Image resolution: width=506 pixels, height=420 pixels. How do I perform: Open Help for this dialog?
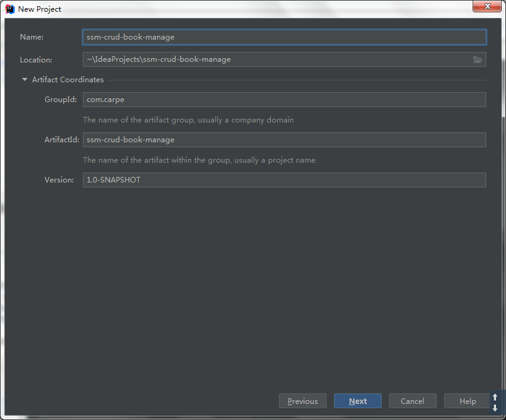point(467,401)
